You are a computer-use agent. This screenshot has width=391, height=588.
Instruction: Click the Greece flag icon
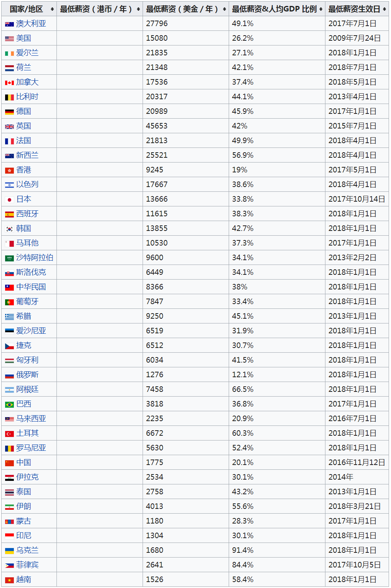coord(9,317)
